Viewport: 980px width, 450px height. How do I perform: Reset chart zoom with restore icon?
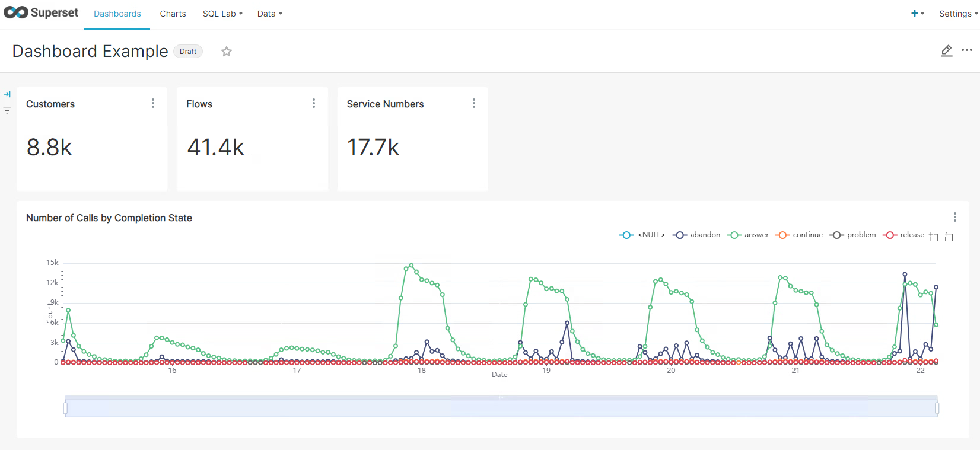coord(949,237)
